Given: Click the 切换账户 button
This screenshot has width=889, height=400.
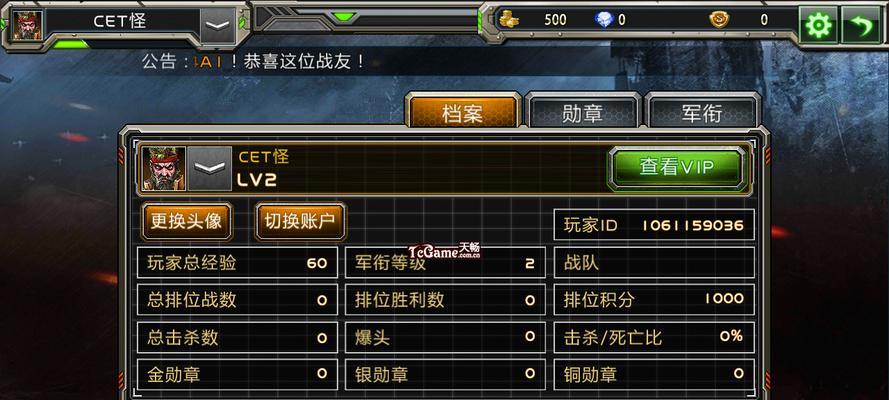Looking at the screenshot, I should (300, 221).
